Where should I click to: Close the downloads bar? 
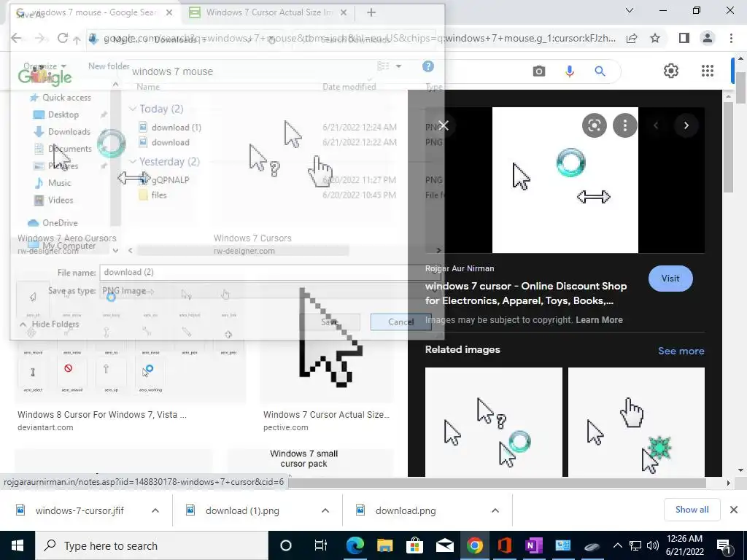(734, 510)
